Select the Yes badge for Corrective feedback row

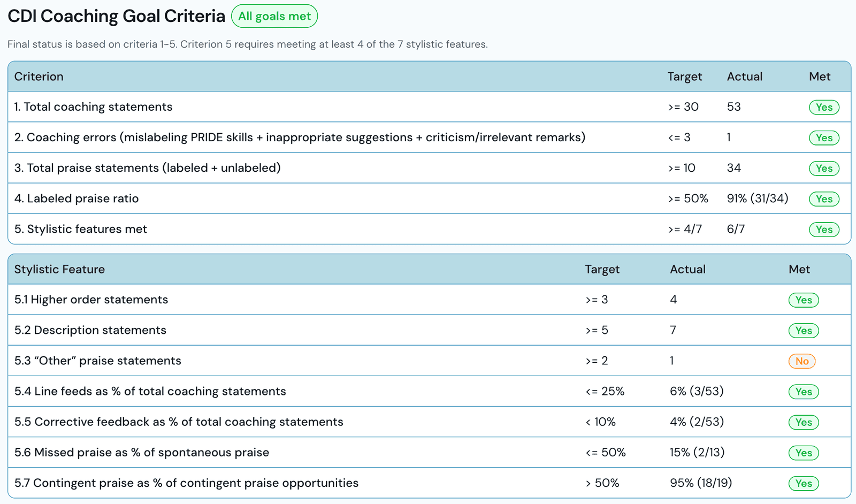[804, 422]
